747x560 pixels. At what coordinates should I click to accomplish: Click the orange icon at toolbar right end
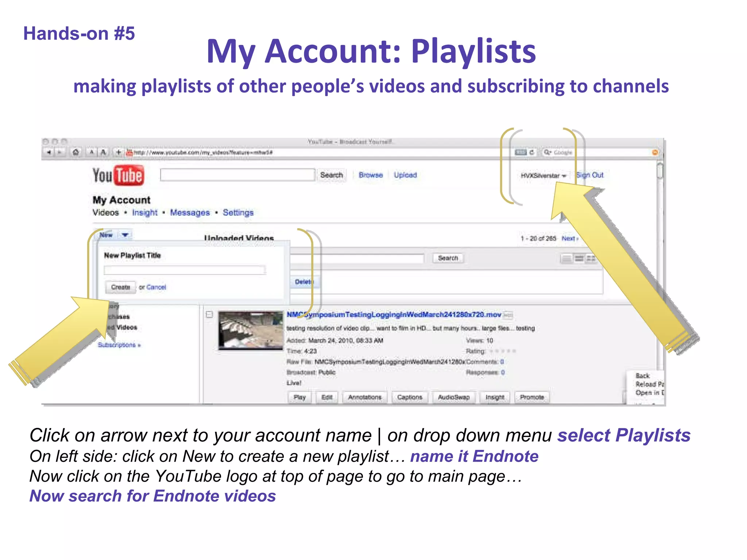[655, 152]
